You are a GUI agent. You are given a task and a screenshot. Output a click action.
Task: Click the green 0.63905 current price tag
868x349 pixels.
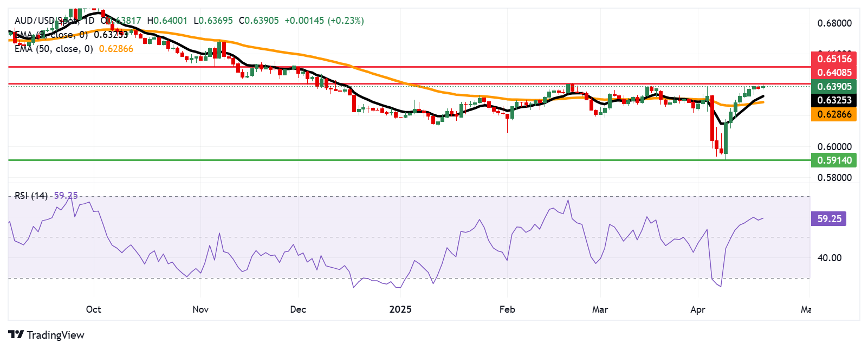[x=834, y=87]
